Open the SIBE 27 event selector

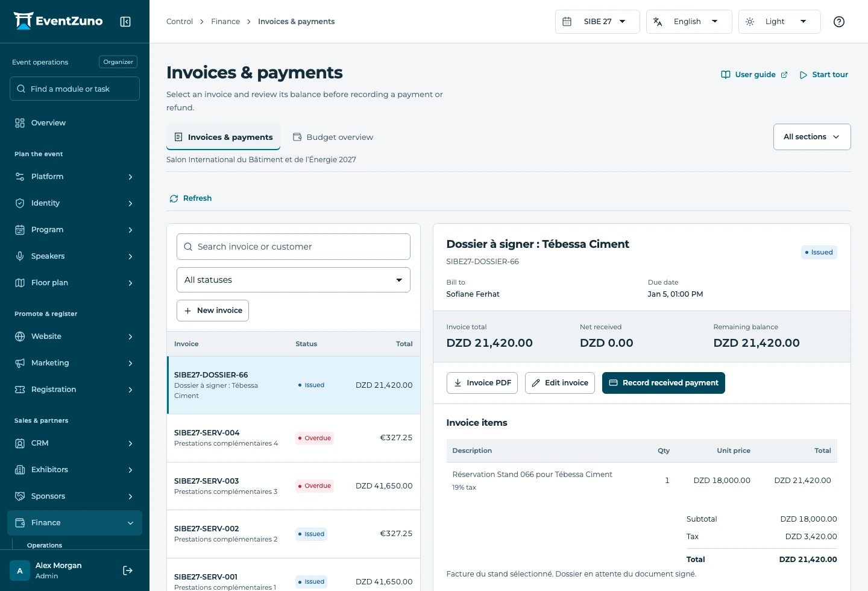pyautogui.click(x=597, y=22)
